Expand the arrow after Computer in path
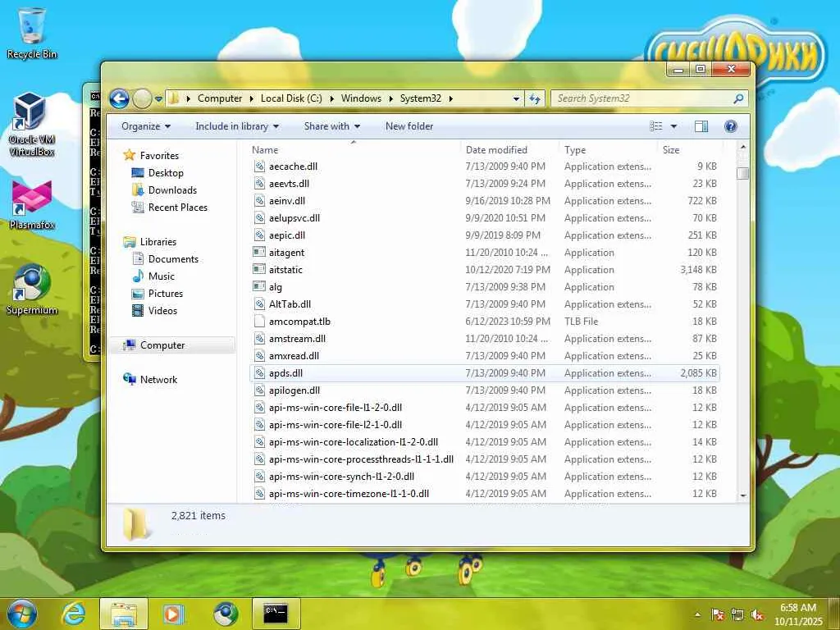Image resolution: width=840 pixels, height=630 pixels. click(252, 98)
